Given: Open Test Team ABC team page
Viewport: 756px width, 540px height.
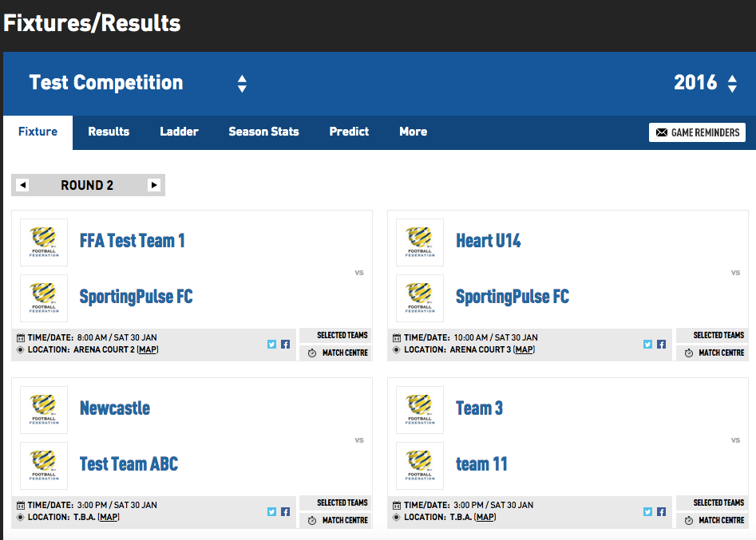Looking at the screenshot, I should pos(129,464).
